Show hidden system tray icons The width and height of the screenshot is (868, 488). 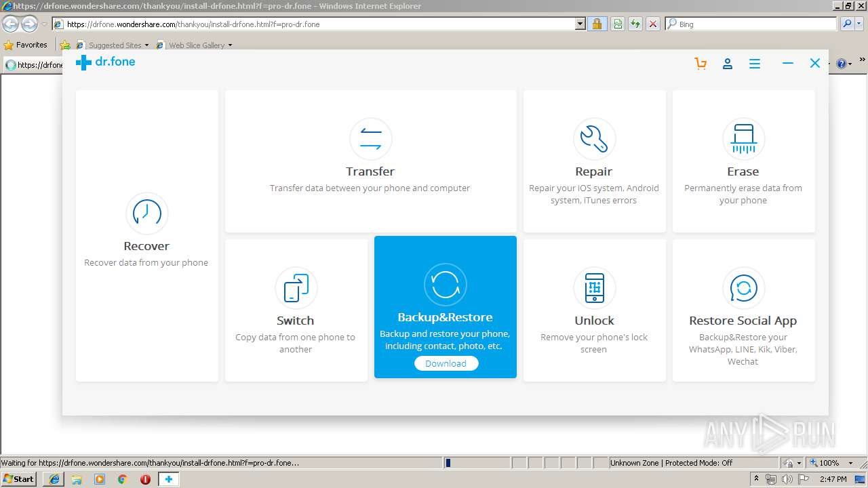(x=757, y=479)
